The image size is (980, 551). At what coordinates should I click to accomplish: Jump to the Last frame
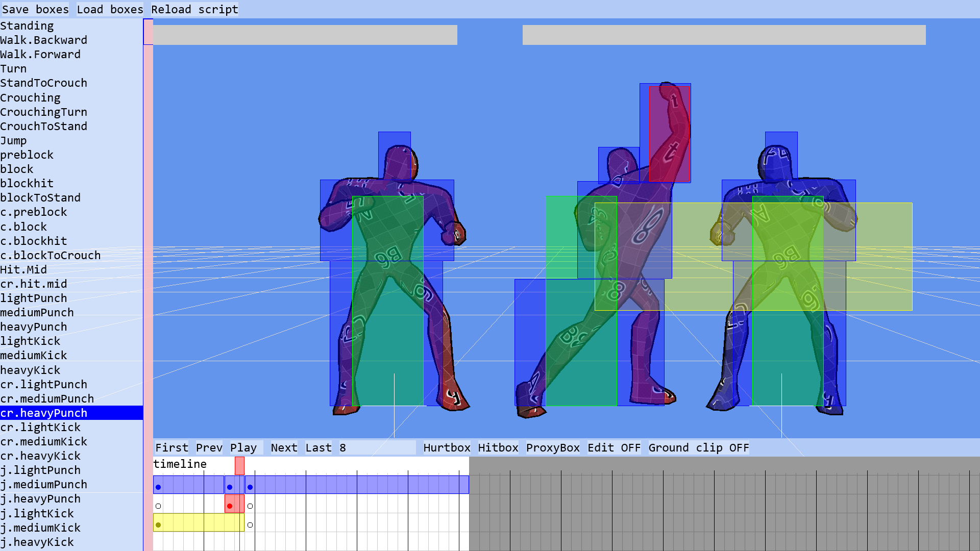click(318, 447)
